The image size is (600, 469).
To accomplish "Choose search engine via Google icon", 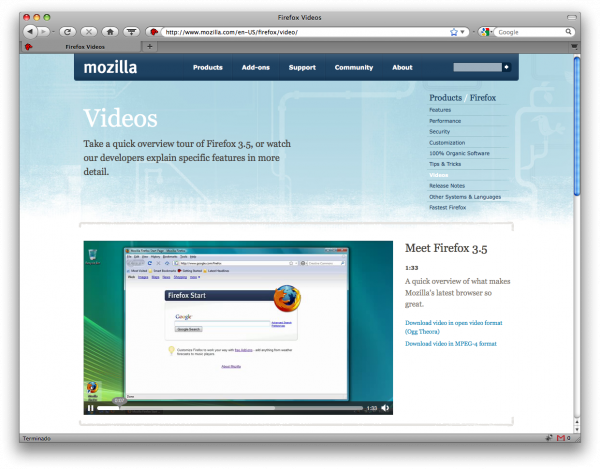I will [x=485, y=32].
